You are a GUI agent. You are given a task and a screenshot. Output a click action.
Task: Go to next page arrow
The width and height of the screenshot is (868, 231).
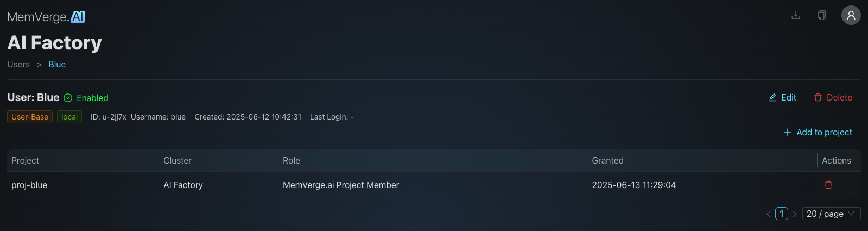(795, 214)
